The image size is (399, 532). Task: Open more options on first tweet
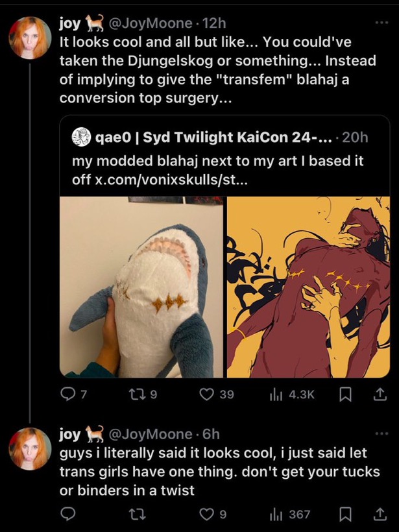pyautogui.click(x=381, y=23)
